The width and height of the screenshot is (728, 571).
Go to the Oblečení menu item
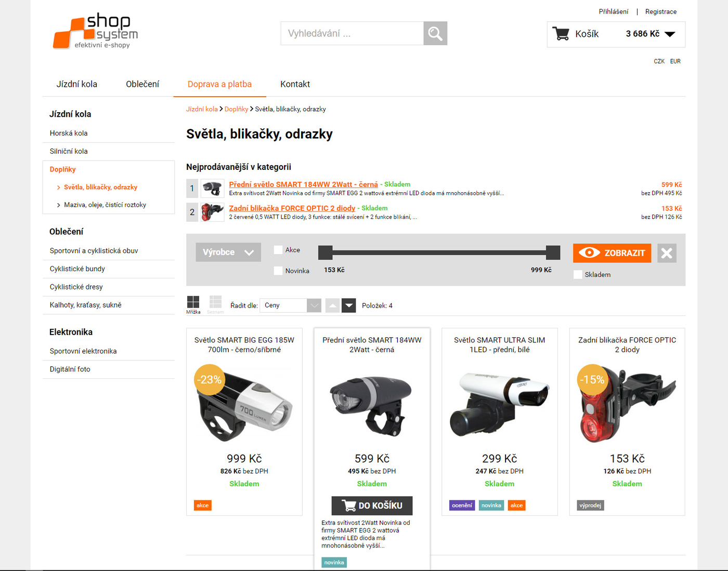(x=142, y=84)
